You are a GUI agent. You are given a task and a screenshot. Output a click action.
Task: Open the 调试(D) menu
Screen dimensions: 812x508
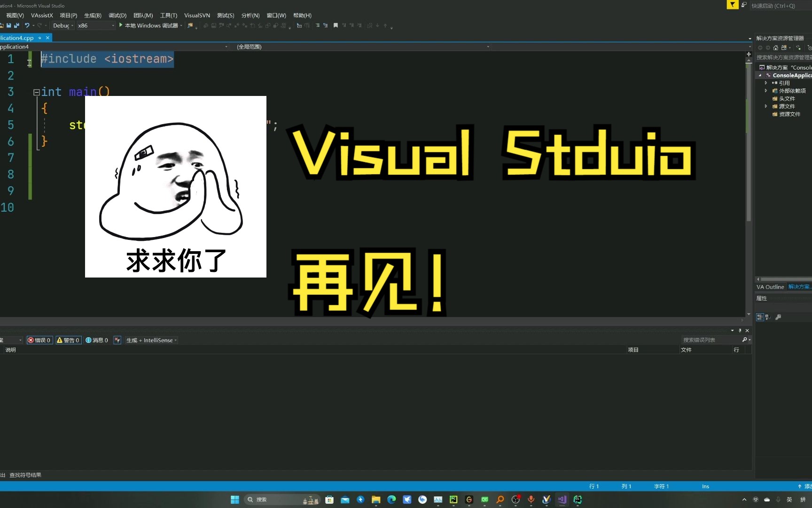pyautogui.click(x=117, y=16)
